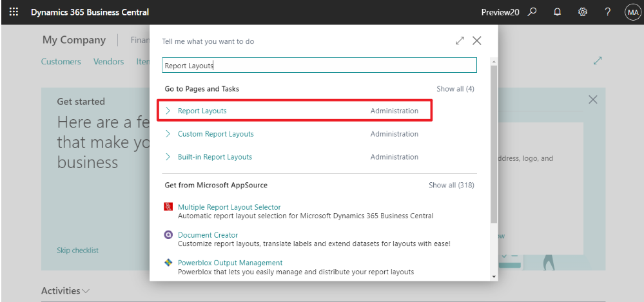The width and height of the screenshot is (644, 302).
Task: Expand the role center page view arrows
Action: [x=598, y=61]
